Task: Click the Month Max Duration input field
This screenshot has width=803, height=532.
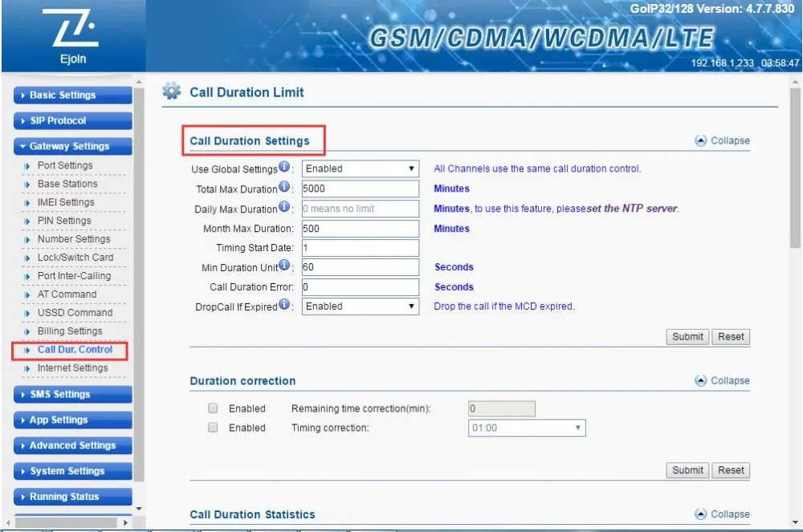Action: 360,229
